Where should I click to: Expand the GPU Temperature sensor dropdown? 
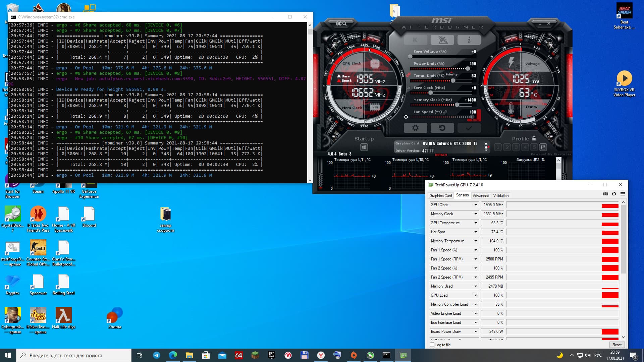(x=475, y=223)
